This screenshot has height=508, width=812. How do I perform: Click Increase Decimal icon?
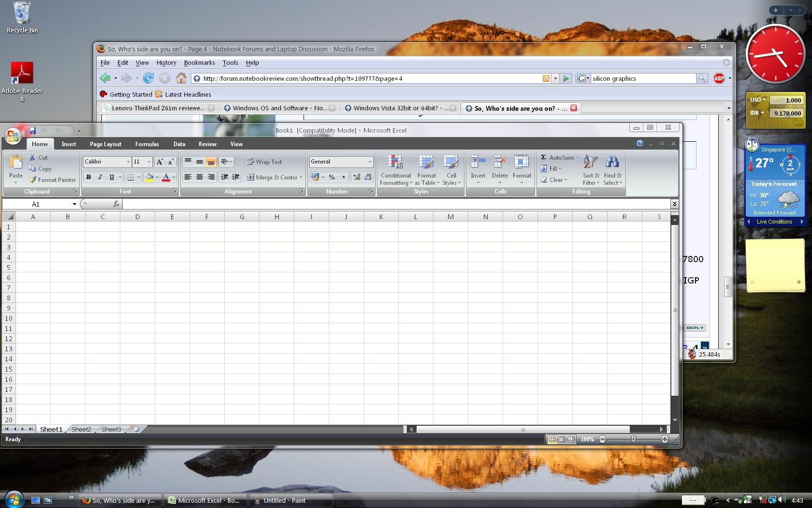(356, 178)
